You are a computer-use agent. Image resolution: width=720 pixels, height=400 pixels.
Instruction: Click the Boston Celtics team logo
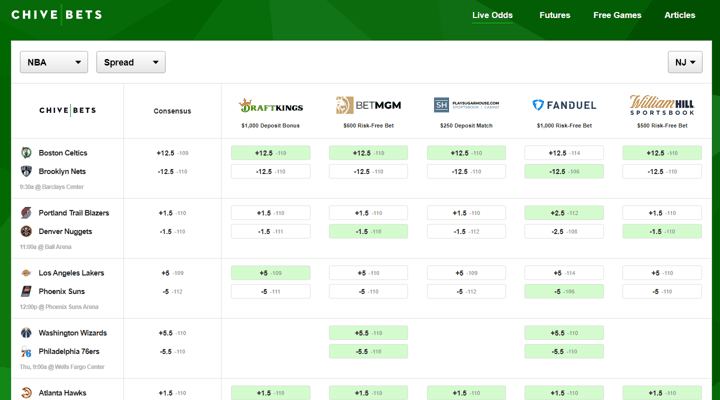(26, 153)
